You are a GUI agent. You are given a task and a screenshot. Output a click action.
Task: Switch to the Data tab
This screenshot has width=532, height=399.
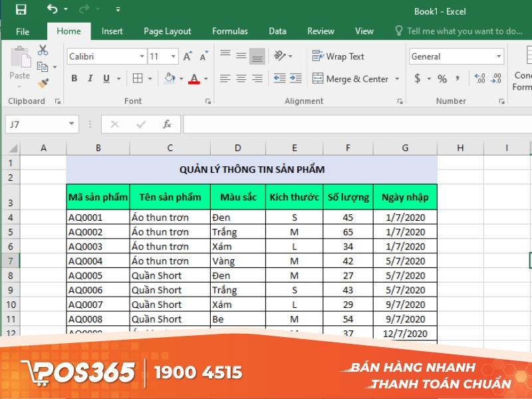point(277,31)
